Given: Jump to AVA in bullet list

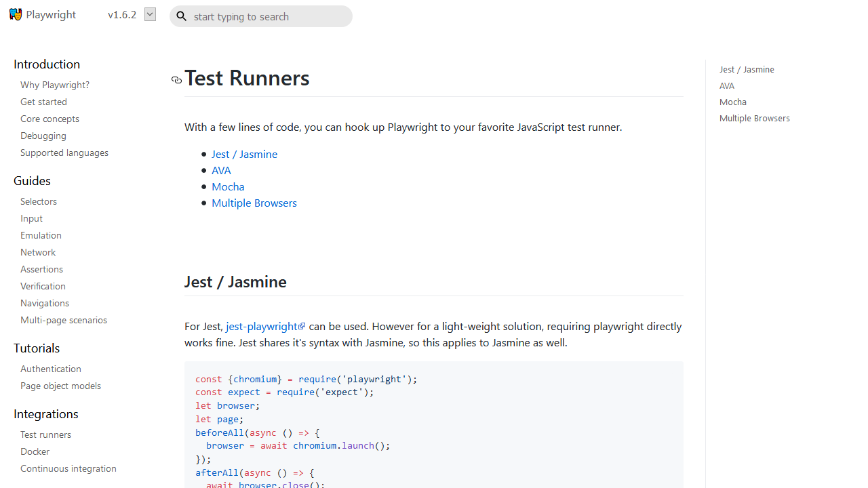Looking at the screenshot, I should [x=221, y=170].
